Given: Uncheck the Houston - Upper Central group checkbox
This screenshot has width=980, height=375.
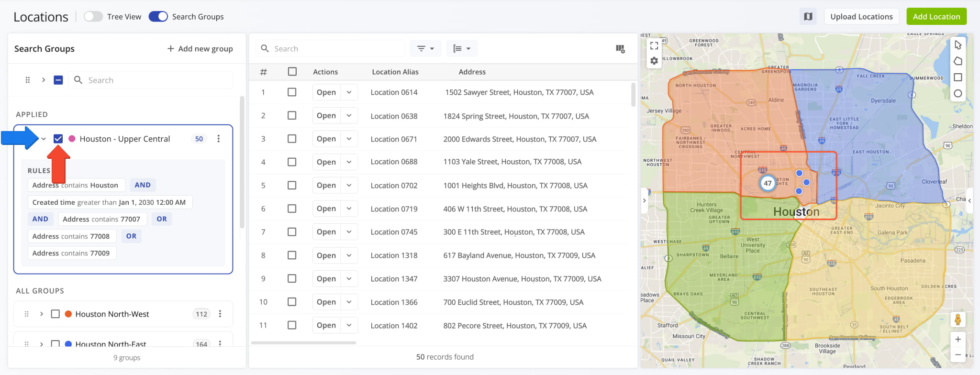Looking at the screenshot, I should pos(58,139).
